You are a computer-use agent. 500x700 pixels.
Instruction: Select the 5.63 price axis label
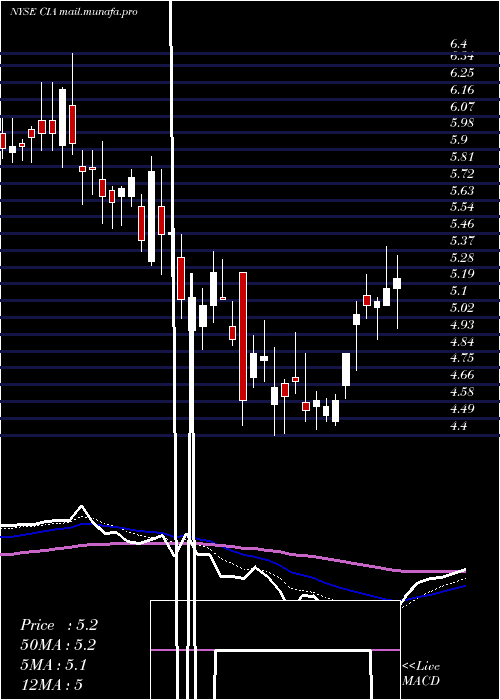pos(462,191)
